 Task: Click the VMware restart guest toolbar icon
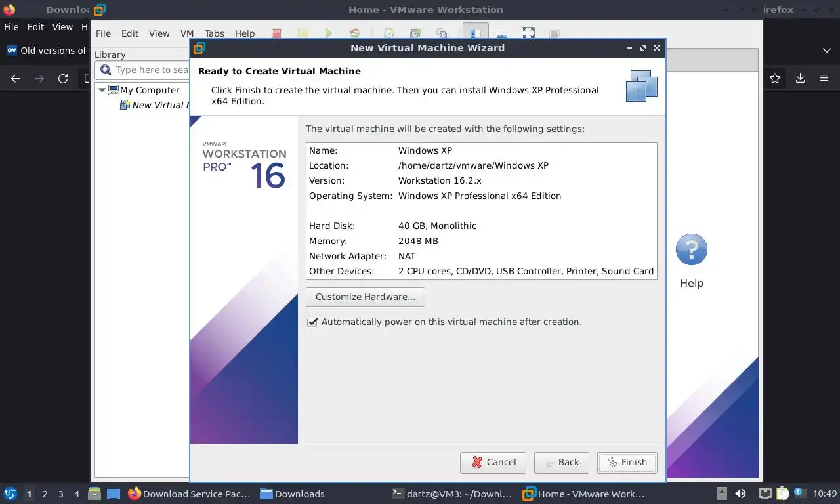coord(355,33)
